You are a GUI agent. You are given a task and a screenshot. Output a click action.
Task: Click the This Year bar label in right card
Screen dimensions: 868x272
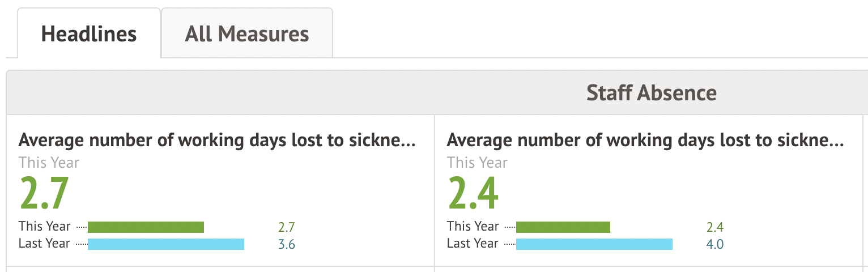point(473,227)
